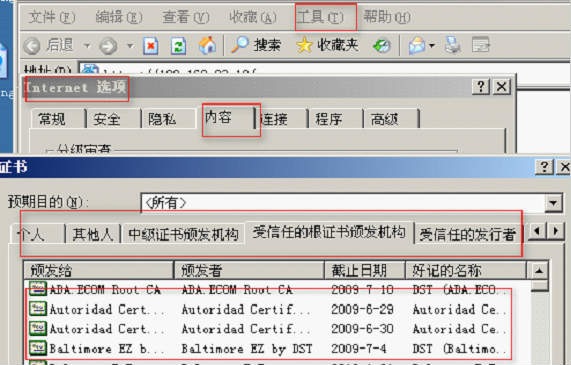Open the Favorites (收藏夹) star button
The width and height of the screenshot is (571, 365).
coord(327,45)
